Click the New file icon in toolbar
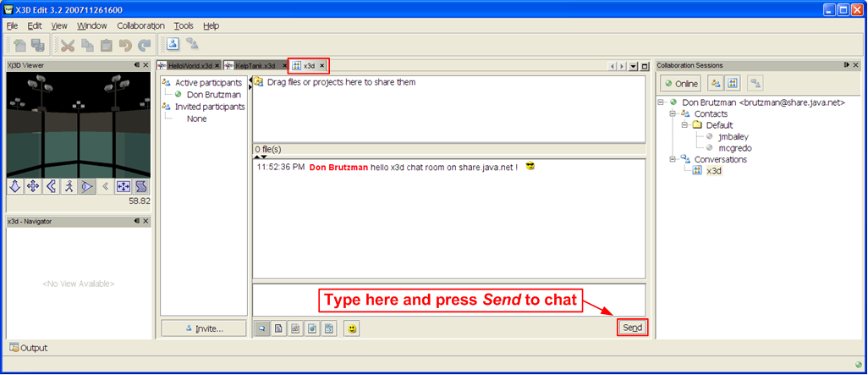 point(19,45)
